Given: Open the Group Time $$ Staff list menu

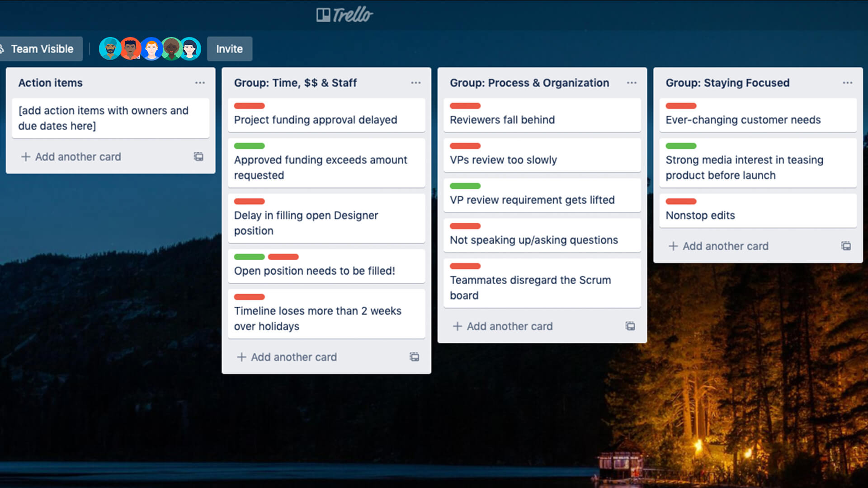Looking at the screenshot, I should 415,83.
